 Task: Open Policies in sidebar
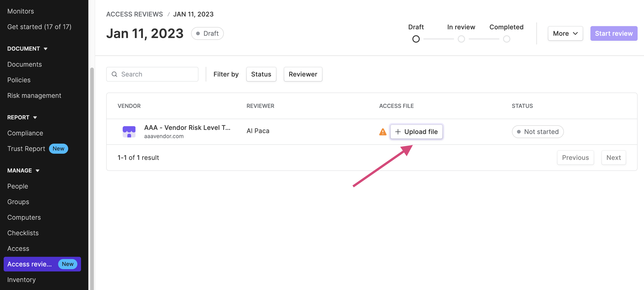(19, 80)
